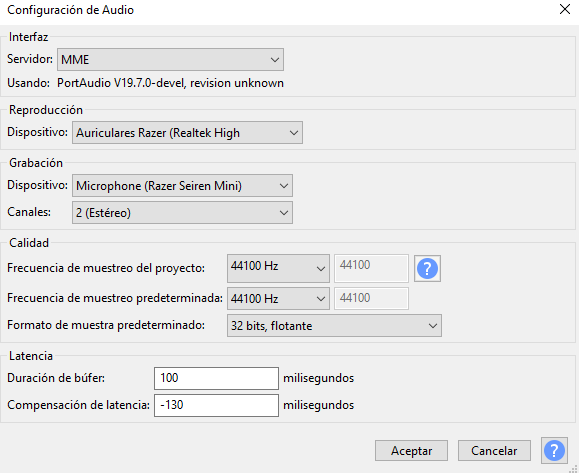Click the Reproducción group heading

click(46, 110)
